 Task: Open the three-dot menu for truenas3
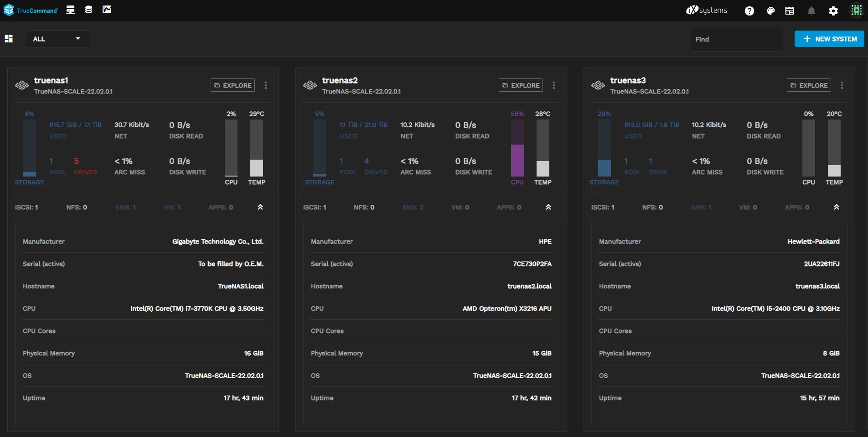[842, 85]
